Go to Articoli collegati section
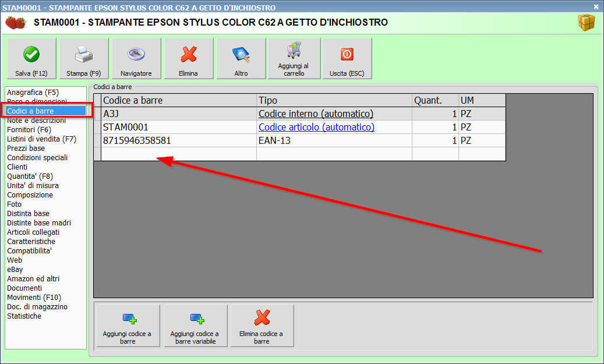 (33, 232)
